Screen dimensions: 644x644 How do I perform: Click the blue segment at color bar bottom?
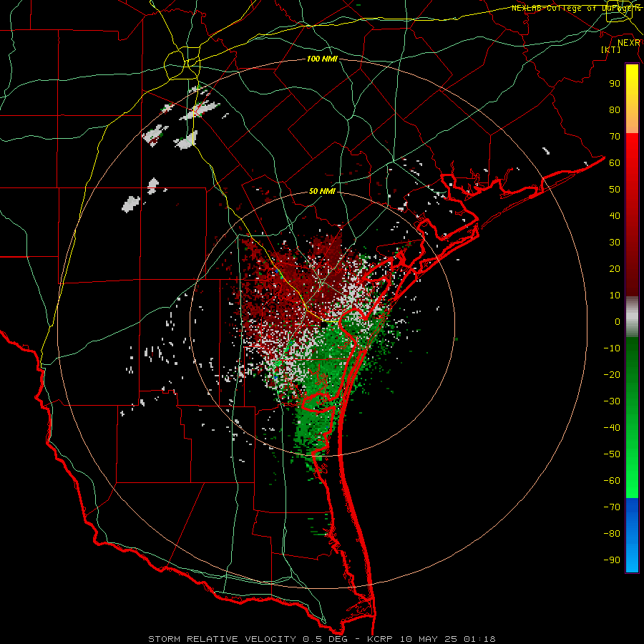tap(632, 535)
